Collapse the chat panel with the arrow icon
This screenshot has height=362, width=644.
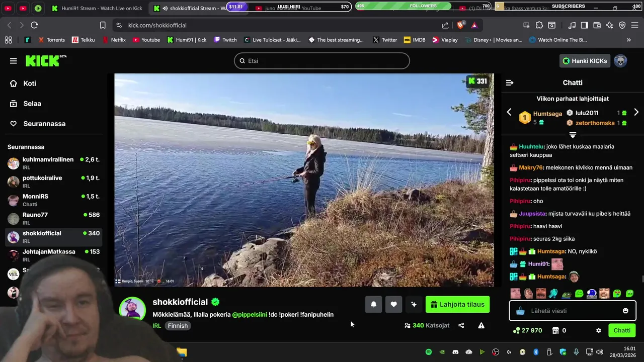click(x=510, y=82)
